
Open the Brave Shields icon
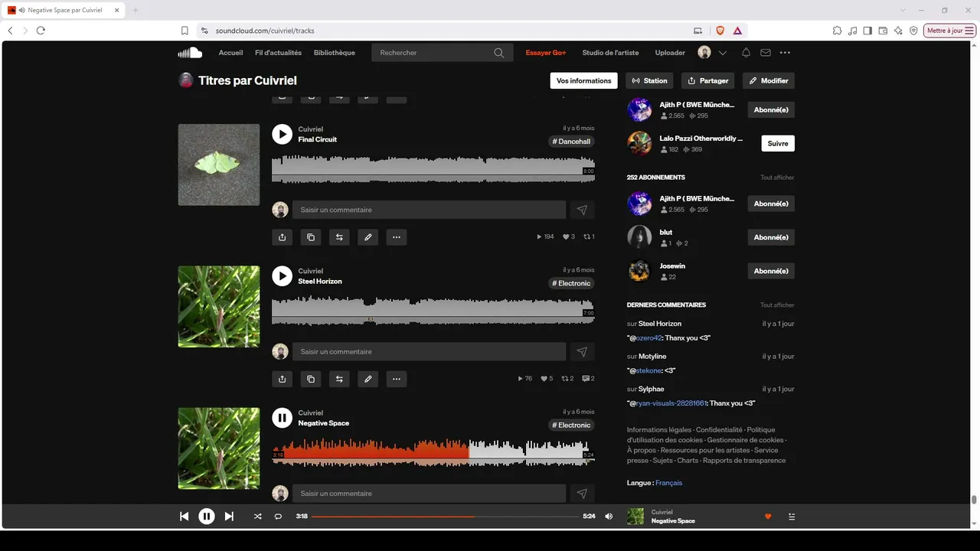point(720,31)
